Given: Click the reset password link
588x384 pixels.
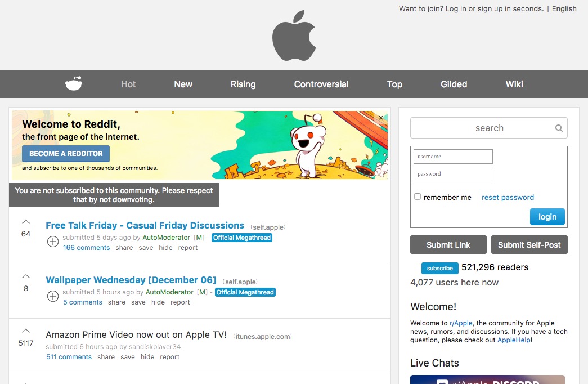Looking at the screenshot, I should click(508, 197).
